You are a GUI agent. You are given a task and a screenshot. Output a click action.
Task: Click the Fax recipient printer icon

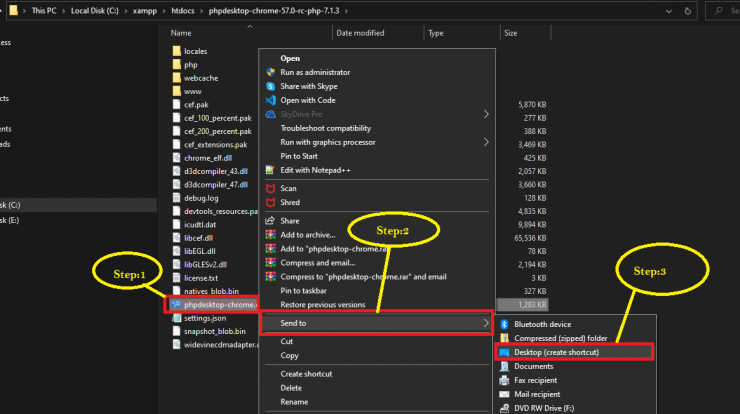(x=504, y=380)
